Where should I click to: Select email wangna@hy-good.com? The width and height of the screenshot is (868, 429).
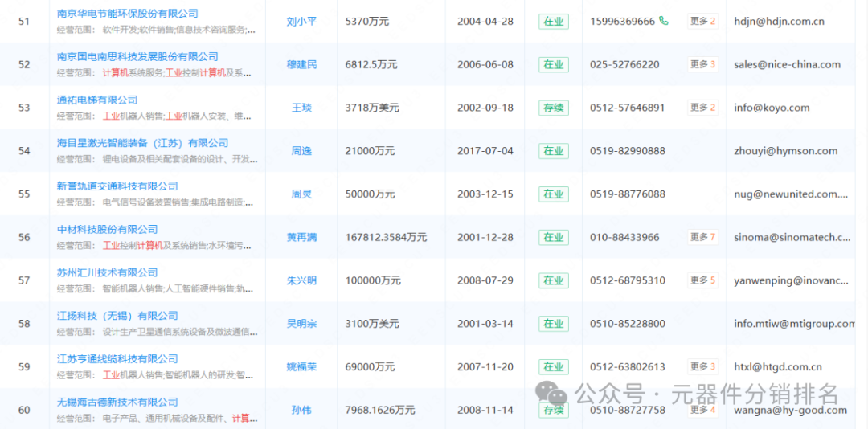click(791, 411)
